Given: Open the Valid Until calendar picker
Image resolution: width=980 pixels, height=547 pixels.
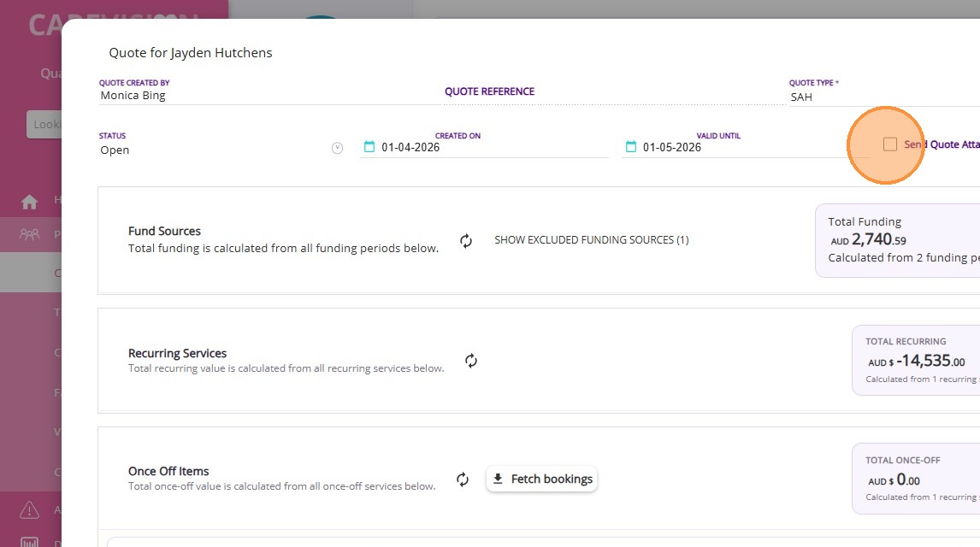Looking at the screenshot, I should tap(631, 147).
